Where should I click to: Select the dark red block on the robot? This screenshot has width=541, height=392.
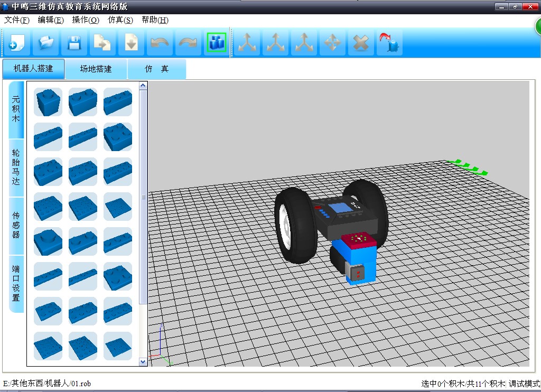pyautogui.click(x=359, y=239)
